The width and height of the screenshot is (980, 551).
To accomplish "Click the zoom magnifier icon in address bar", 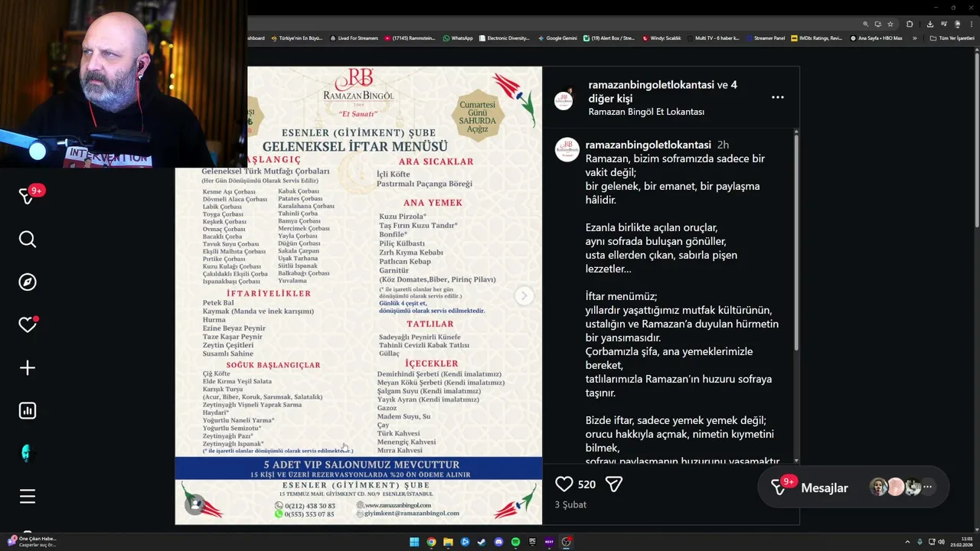I will [x=866, y=24].
